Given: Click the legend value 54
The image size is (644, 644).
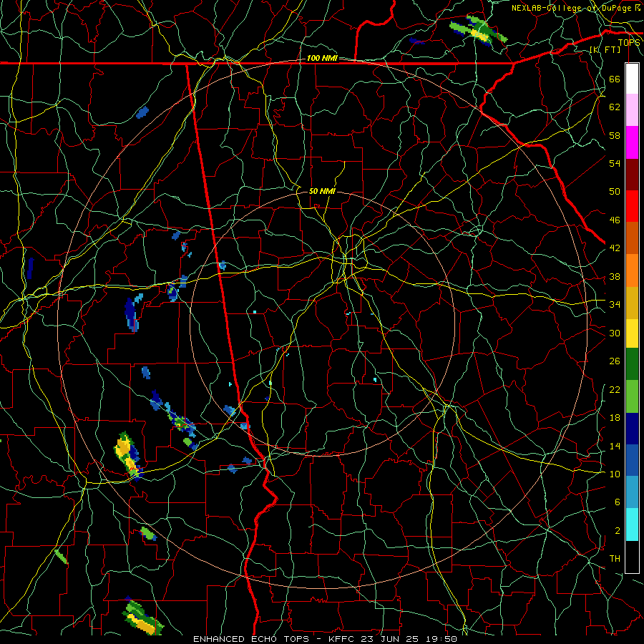Looking at the screenshot, I should (x=615, y=163).
